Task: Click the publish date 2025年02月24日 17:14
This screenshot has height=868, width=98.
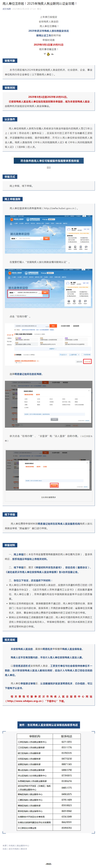Action: (x=24, y=9)
